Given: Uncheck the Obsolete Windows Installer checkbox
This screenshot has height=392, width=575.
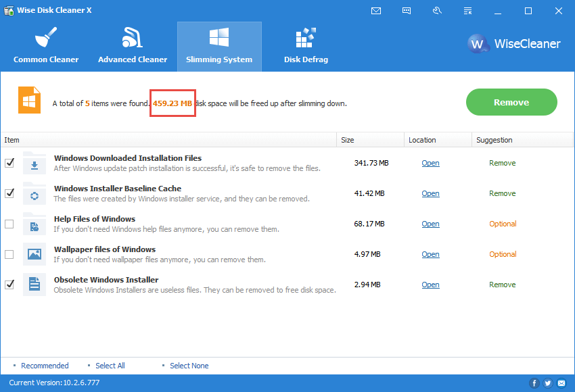Looking at the screenshot, I should coord(9,285).
